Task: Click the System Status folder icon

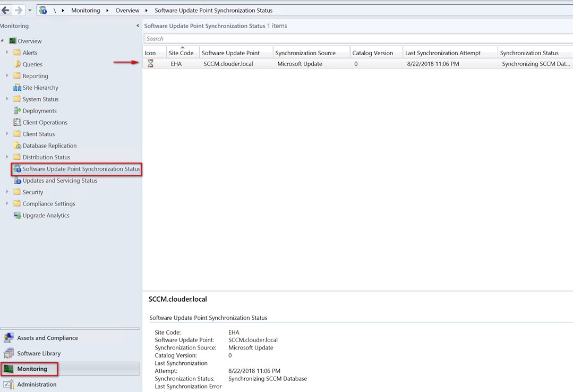Action: 17,99
